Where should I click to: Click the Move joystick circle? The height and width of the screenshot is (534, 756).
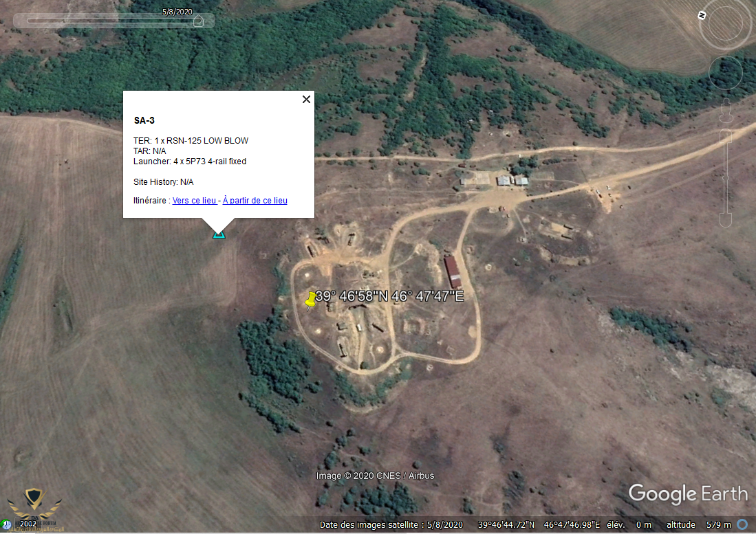[x=726, y=71]
